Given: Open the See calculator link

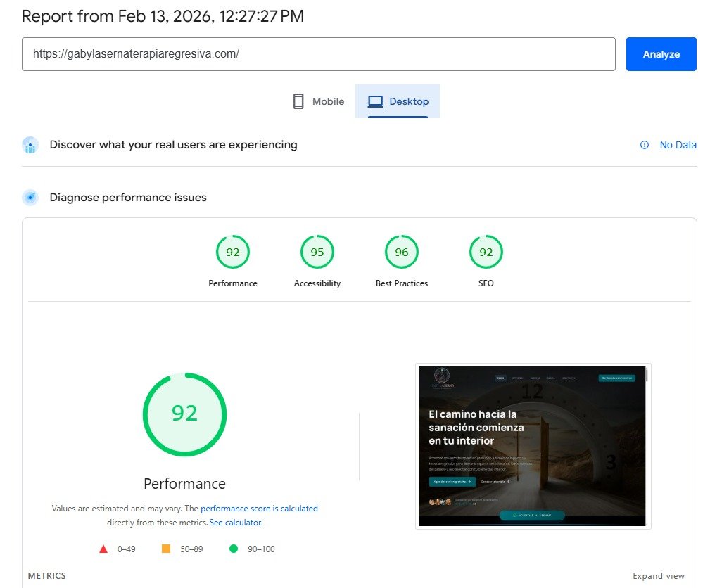Looking at the screenshot, I should pos(235,522).
